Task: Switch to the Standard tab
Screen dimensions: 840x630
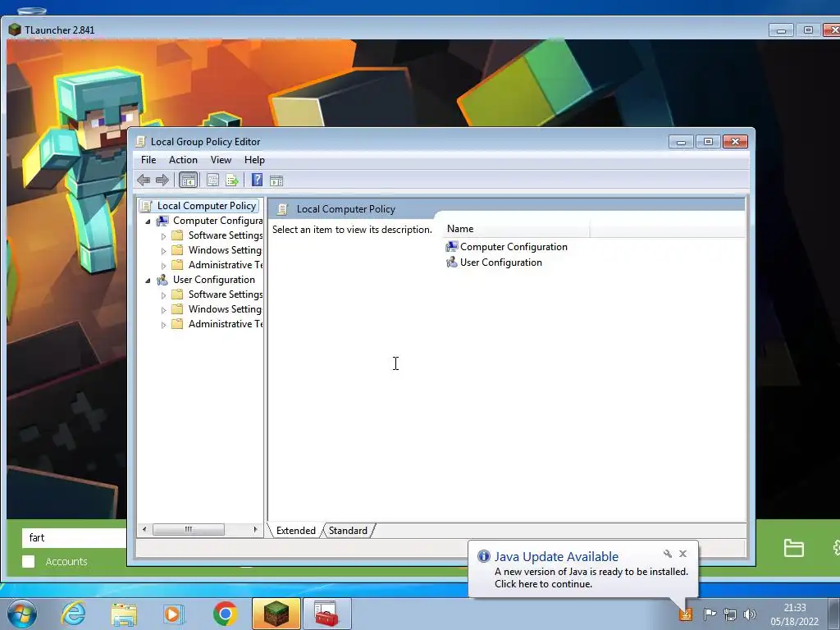Action: pos(348,531)
